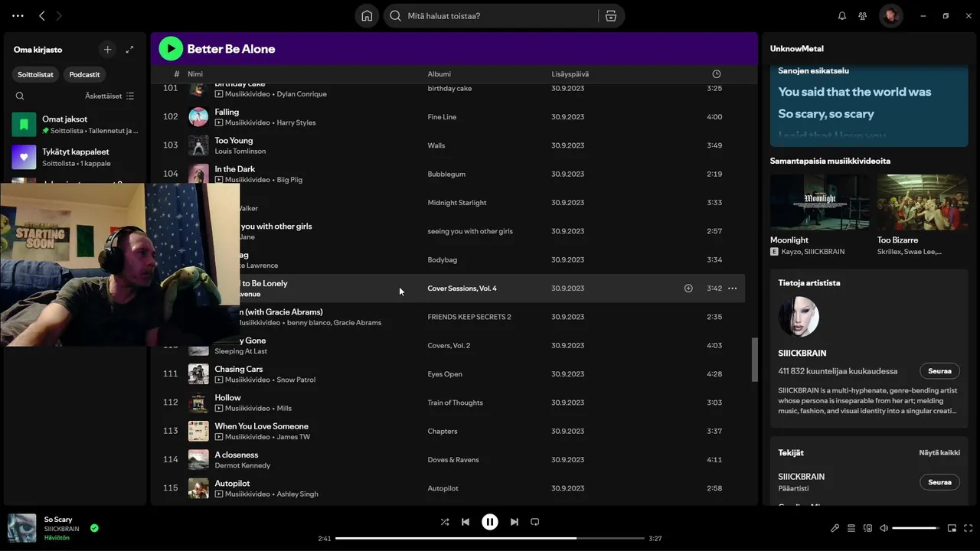
Task: Open the Browse icon in search bar
Action: coord(611,15)
